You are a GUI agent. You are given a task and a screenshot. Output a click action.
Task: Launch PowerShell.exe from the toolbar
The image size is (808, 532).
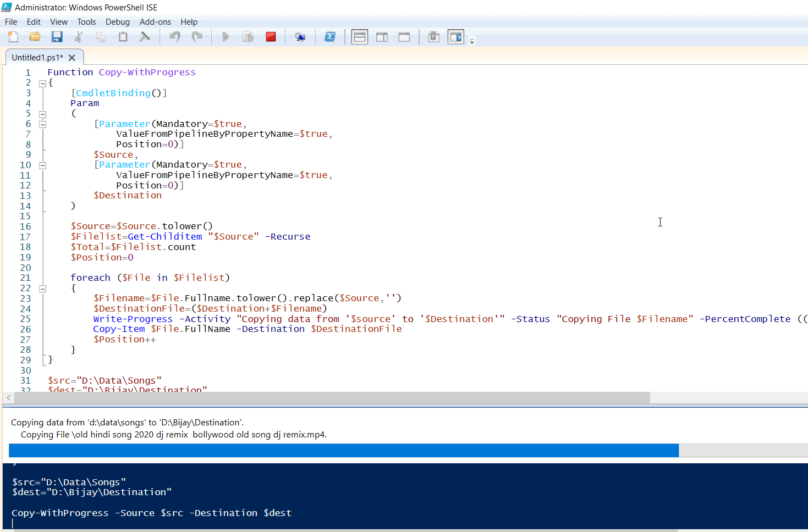pos(330,36)
